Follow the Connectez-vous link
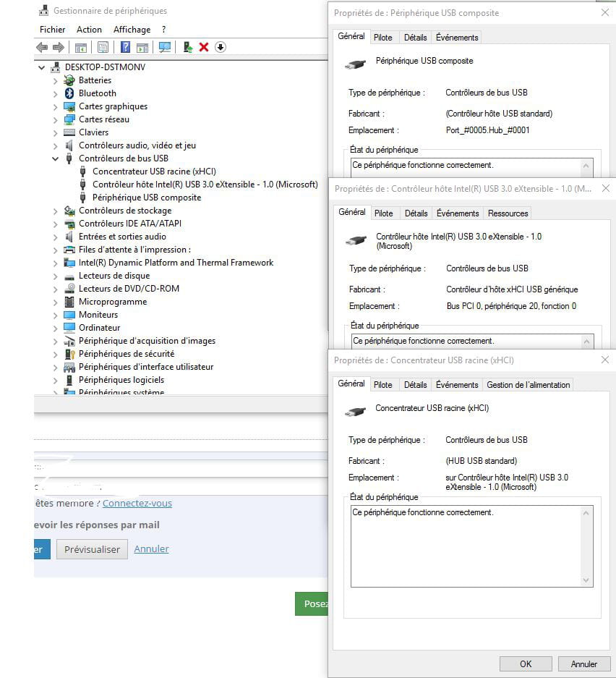 pos(137,503)
